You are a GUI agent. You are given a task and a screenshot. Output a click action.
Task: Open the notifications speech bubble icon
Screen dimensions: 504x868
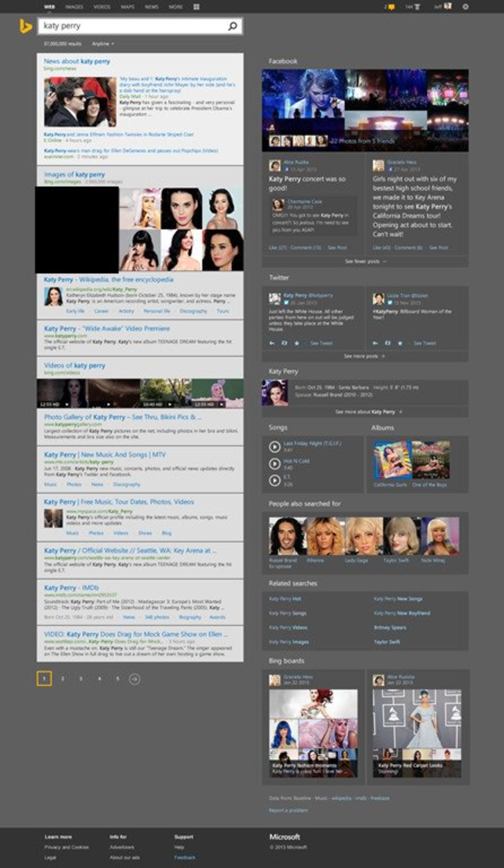point(391,7)
